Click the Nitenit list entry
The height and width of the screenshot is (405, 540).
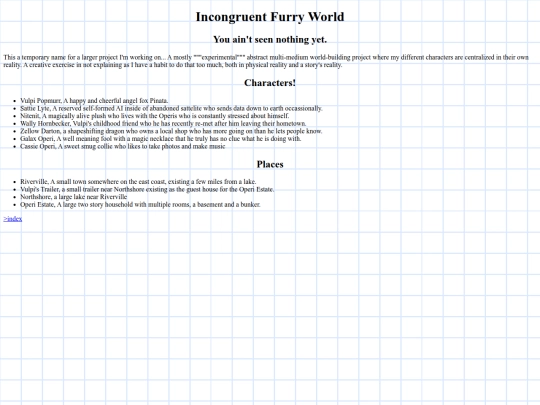pyautogui.click(x=155, y=116)
